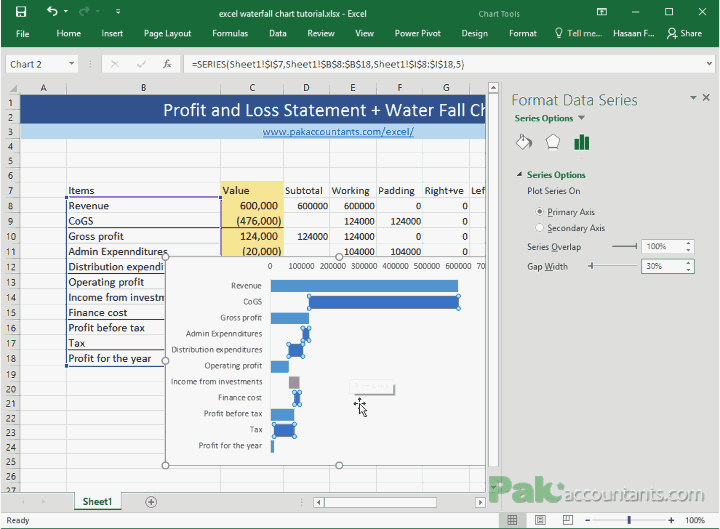The height and width of the screenshot is (529, 720).
Task: Open Ribbon Display Options
Action: [x=602, y=12]
